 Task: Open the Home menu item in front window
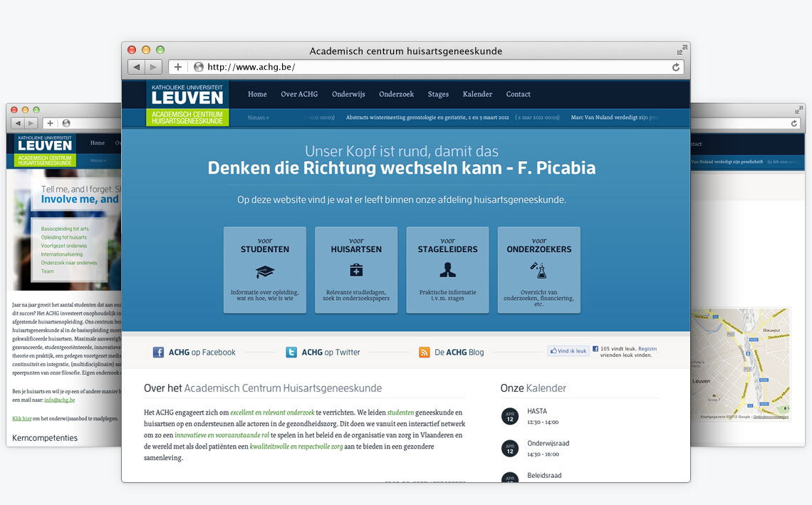(257, 94)
